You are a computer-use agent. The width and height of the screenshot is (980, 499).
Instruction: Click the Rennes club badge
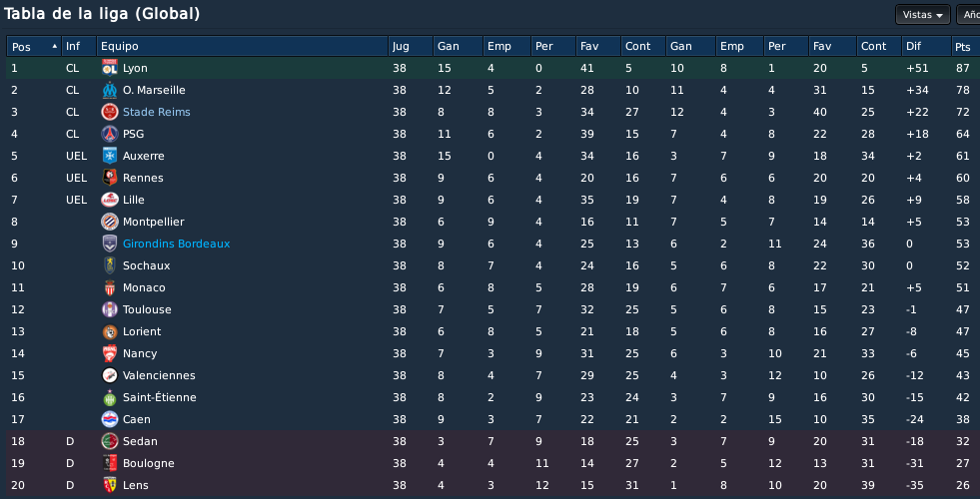point(109,178)
